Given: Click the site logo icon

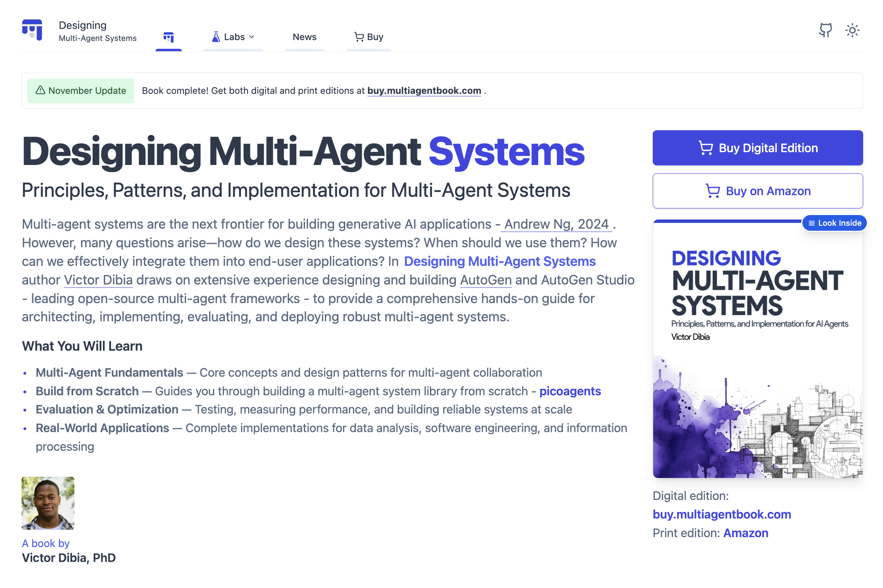Looking at the screenshot, I should click(x=33, y=30).
